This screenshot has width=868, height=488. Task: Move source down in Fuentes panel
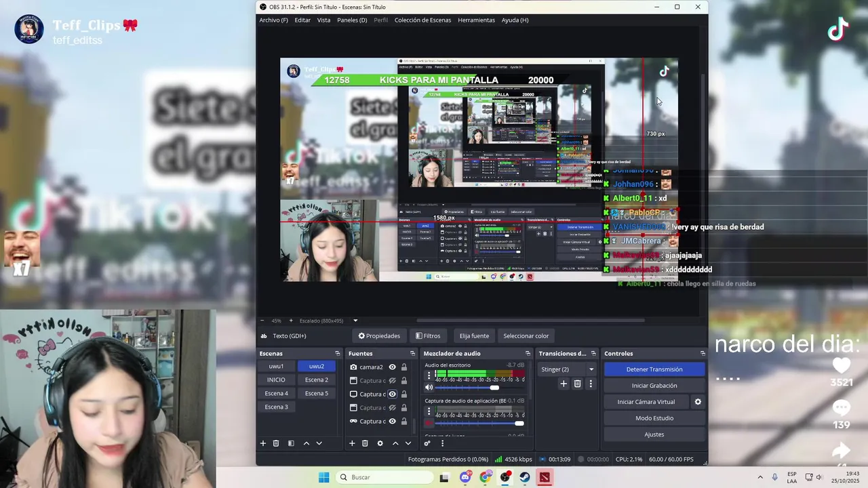pos(408,443)
